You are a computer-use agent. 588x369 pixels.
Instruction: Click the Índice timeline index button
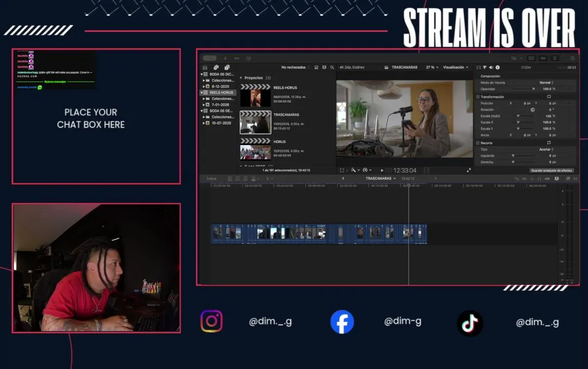click(212, 179)
